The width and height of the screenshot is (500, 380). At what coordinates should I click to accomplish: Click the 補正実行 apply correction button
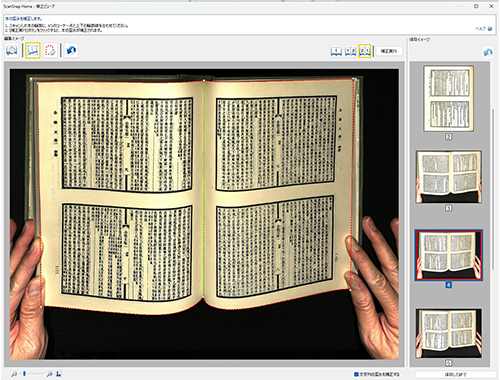(x=389, y=51)
